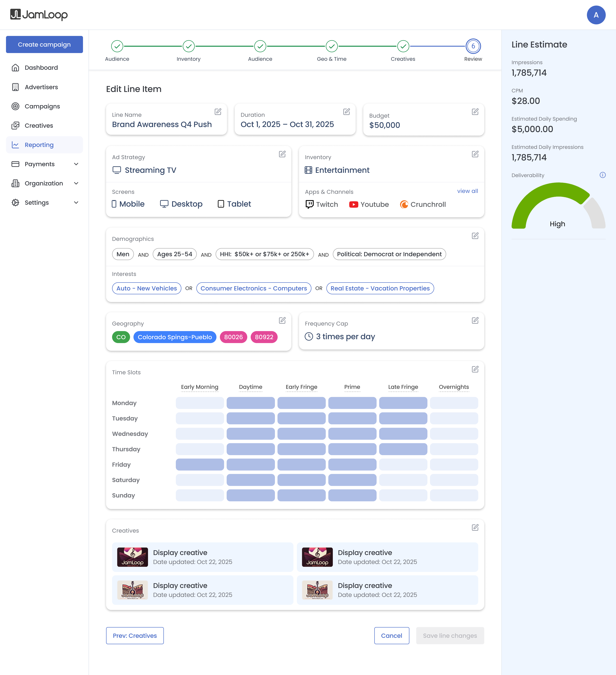Expand the Settings menu chevron
Screen dimensions: 616x675
coord(76,203)
